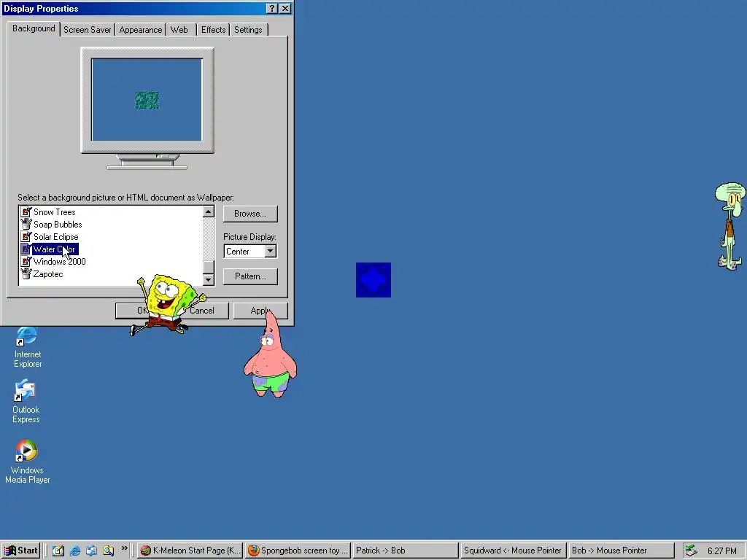
Task: Switch to Spongebob screen toy taskbar window
Action: pyautogui.click(x=298, y=551)
